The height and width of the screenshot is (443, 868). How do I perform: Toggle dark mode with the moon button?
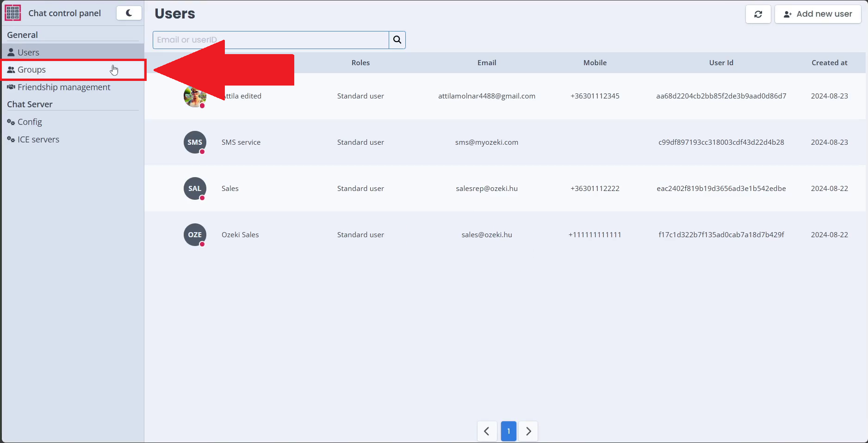click(x=129, y=13)
